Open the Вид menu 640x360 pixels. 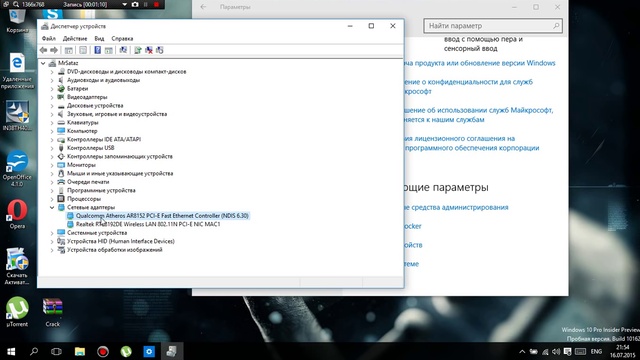click(99, 38)
